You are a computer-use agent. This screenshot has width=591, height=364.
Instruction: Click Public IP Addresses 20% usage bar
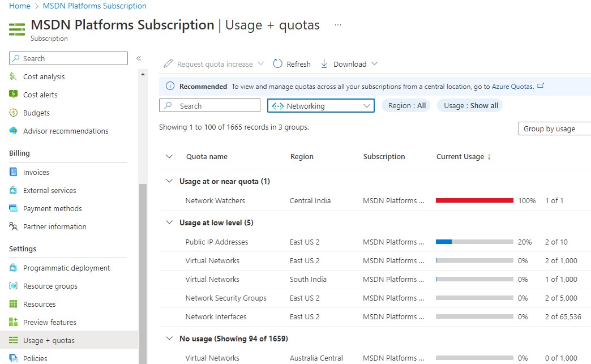click(x=474, y=242)
